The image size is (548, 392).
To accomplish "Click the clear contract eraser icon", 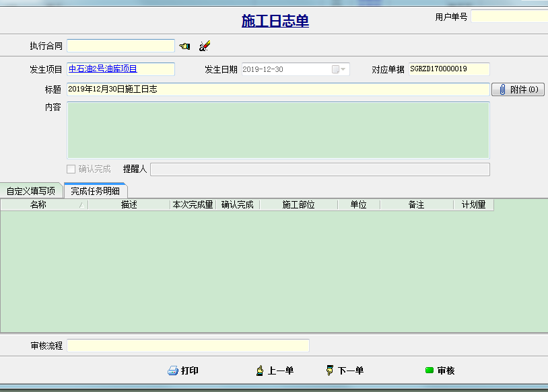I will tap(205, 46).
